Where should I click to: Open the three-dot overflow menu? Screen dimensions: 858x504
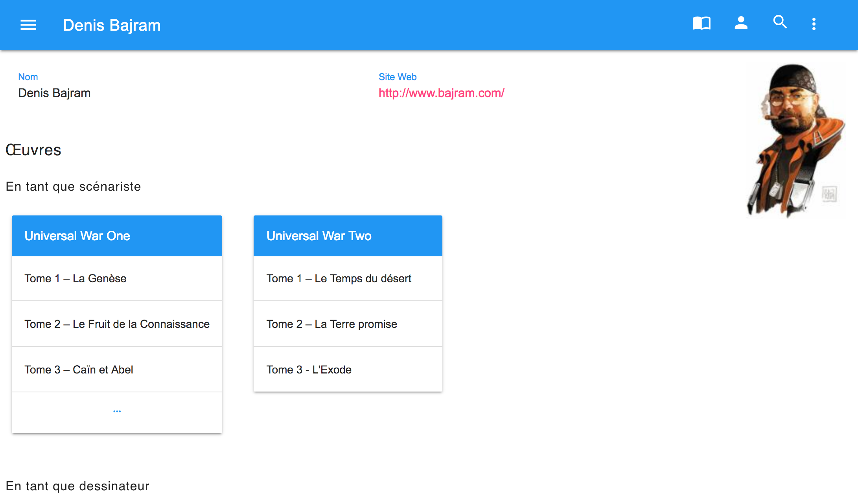pos(814,24)
